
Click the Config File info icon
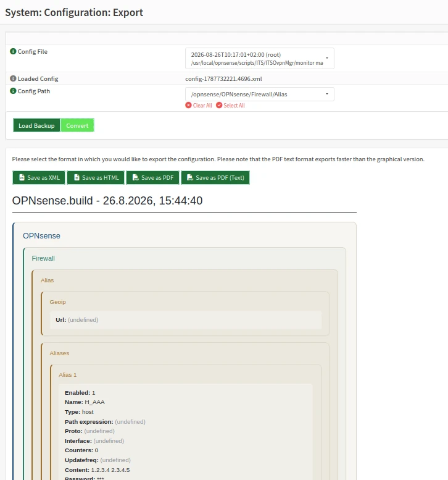(13, 51)
